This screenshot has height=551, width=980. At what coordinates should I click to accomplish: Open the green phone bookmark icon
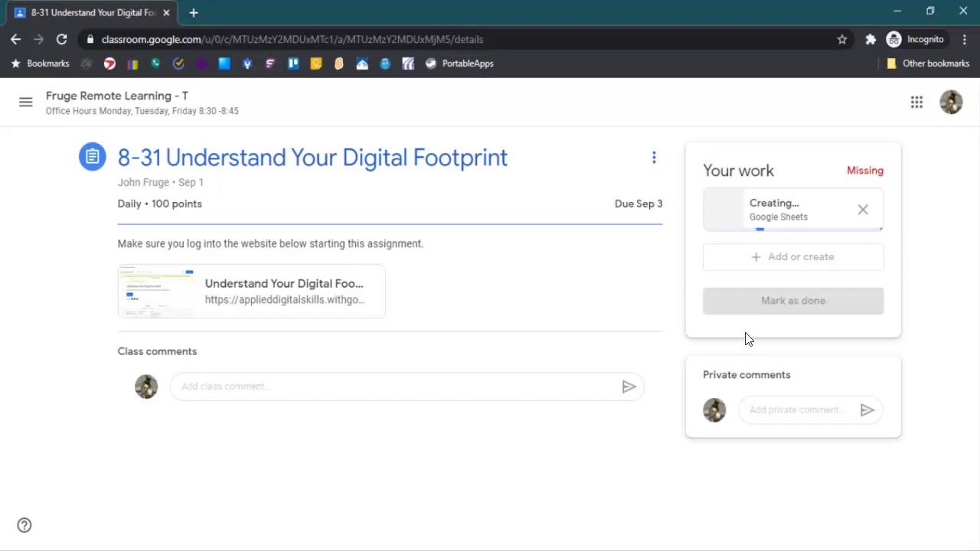pyautogui.click(x=155, y=64)
